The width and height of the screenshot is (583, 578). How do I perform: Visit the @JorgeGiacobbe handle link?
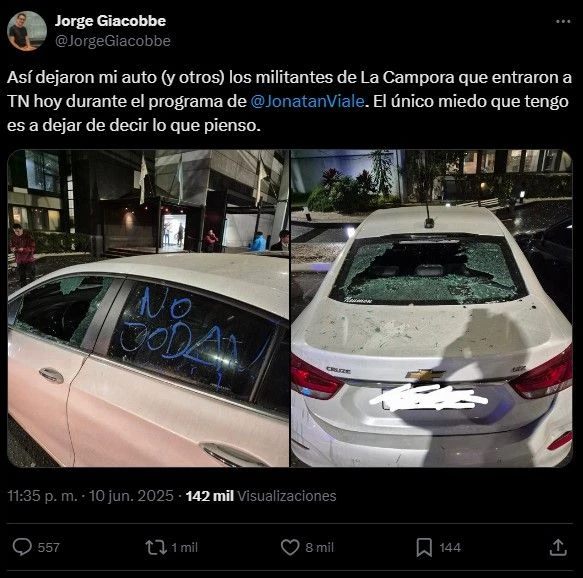coord(113,41)
